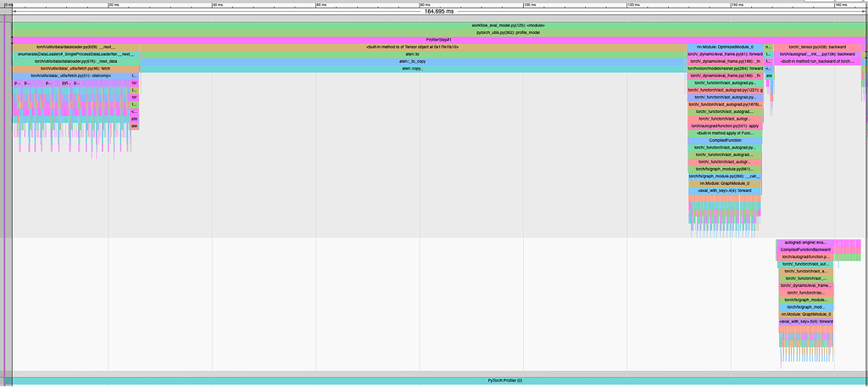868x387 pixels.
Task: Select the enumerate(DataLoader) slice
Action: pyautogui.click(x=75, y=54)
